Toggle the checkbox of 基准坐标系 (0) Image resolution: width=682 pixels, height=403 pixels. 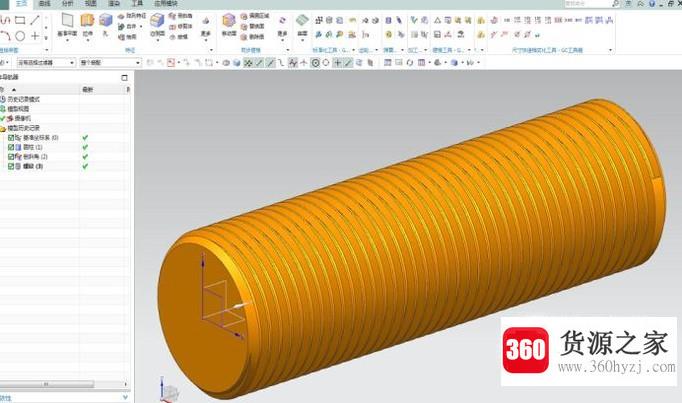click(x=11, y=137)
